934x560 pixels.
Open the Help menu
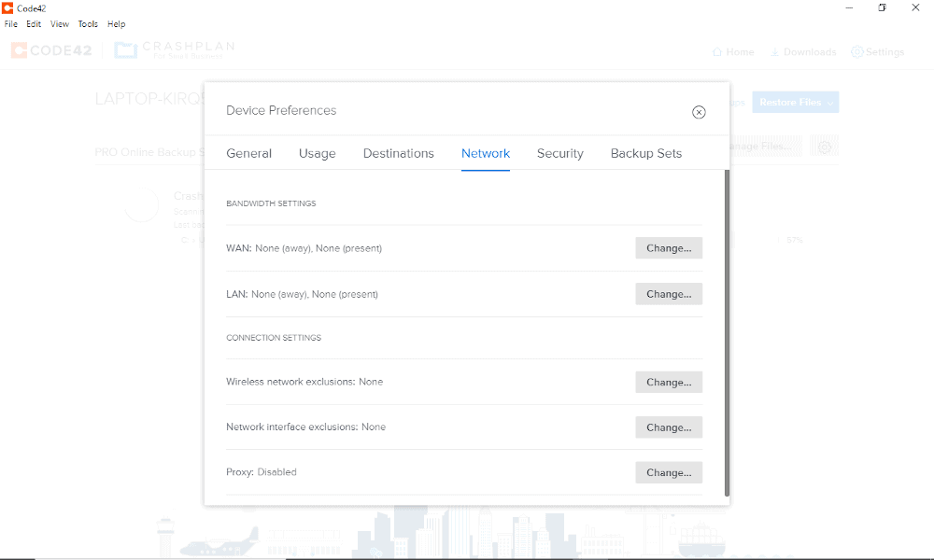pyautogui.click(x=116, y=24)
